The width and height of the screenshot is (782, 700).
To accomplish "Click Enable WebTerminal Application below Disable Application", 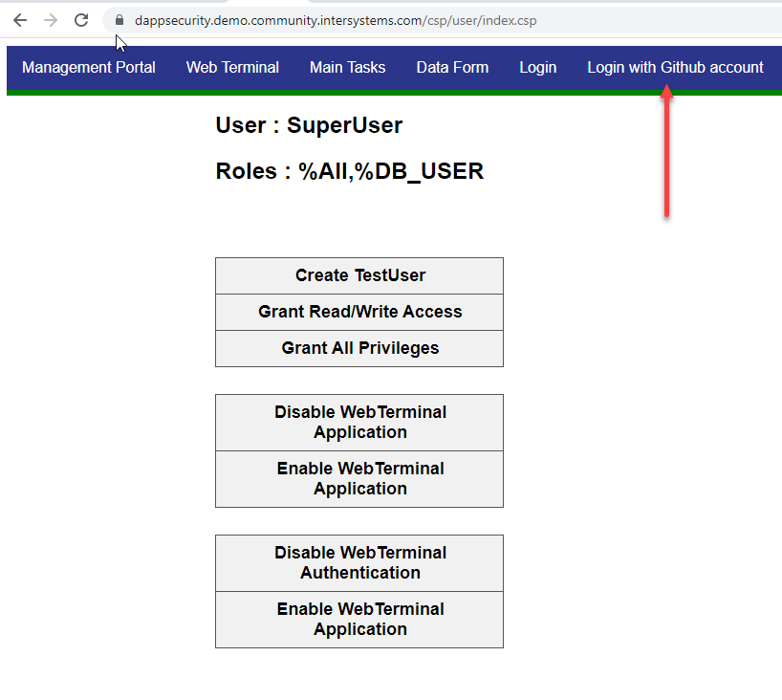I will click(x=359, y=478).
